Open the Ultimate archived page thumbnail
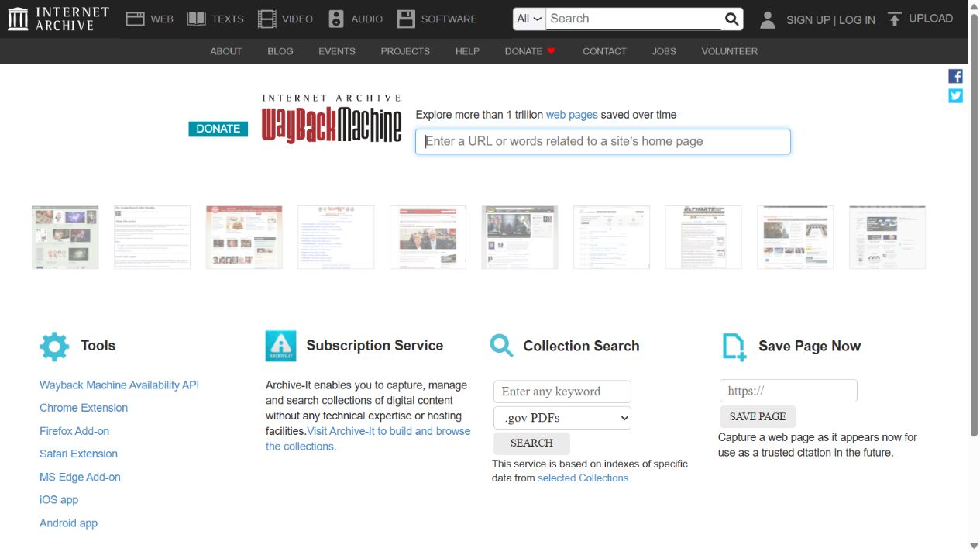 [x=703, y=237]
